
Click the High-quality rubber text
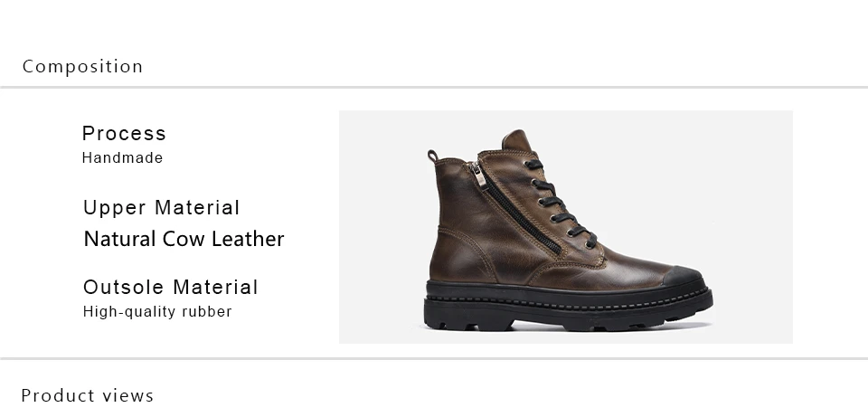[x=157, y=312]
